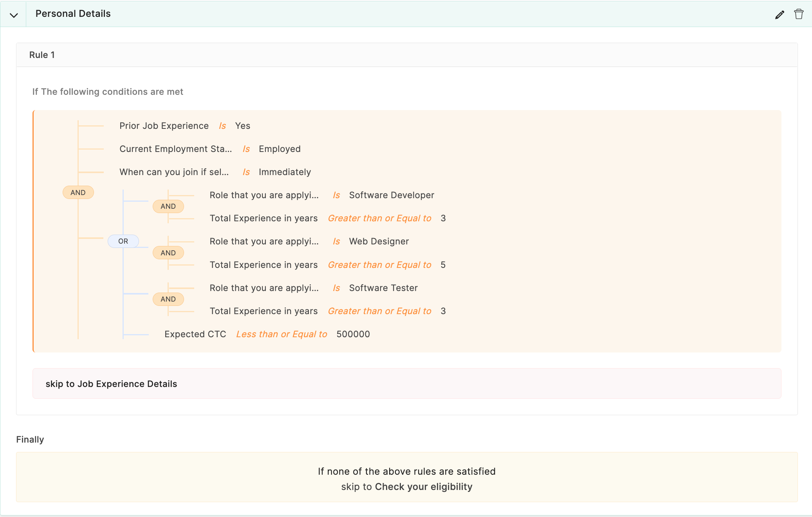
Task: Click the Personal Details header title
Action: [x=73, y=14]
